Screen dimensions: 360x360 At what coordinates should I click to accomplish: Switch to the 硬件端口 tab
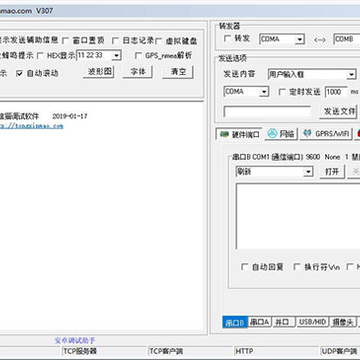pyautogui.click(x=239, y=134)
